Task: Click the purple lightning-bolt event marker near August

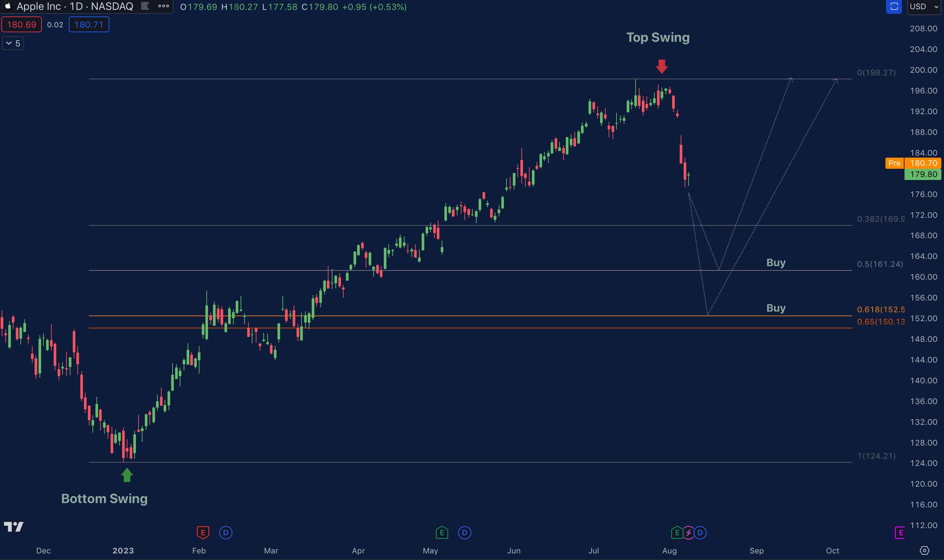Action: pyautogui.click(x=689, y=532)
